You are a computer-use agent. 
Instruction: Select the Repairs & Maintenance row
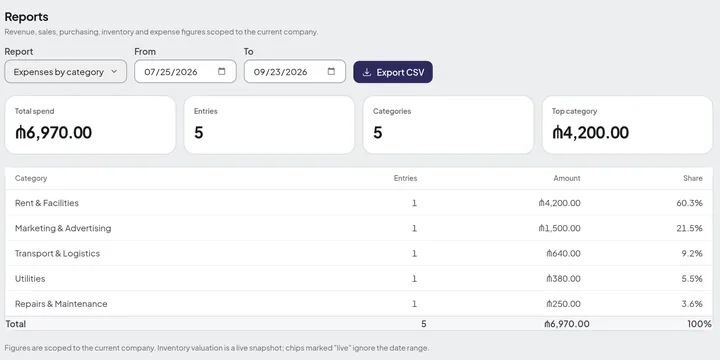(x=359, y=304)
